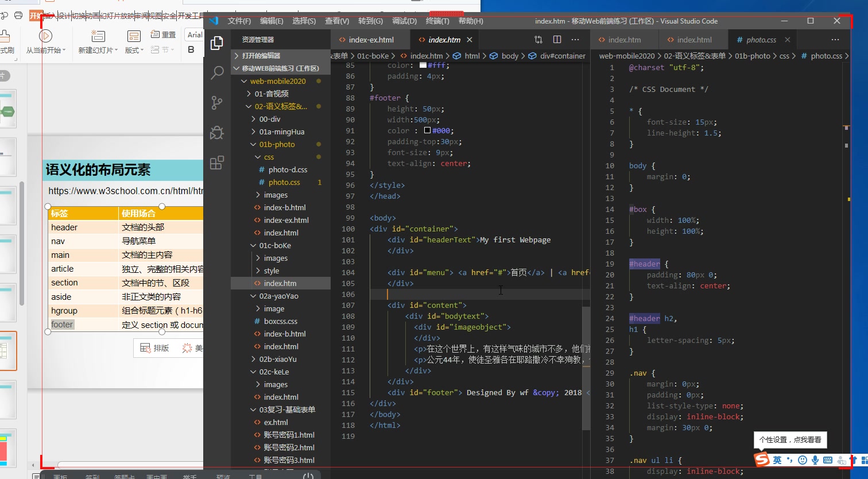Expand the 打开的编辑器 section

[x=281, y=56]
